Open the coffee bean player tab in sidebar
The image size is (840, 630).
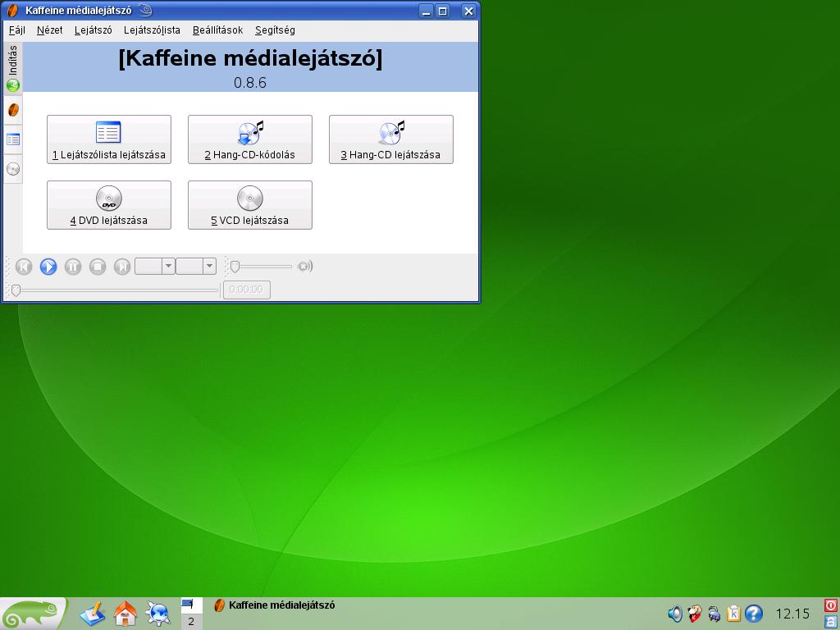tap(13, 110)
